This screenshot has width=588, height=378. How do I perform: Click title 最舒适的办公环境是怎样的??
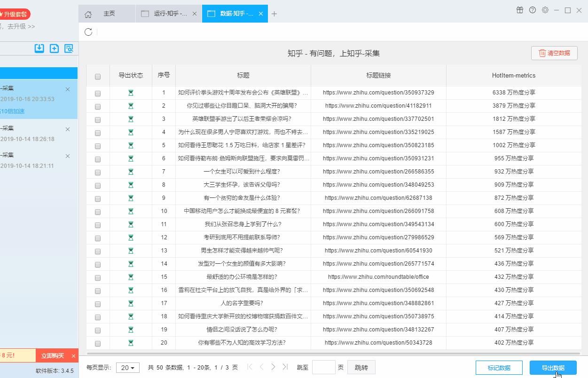(x=242, y=277)
